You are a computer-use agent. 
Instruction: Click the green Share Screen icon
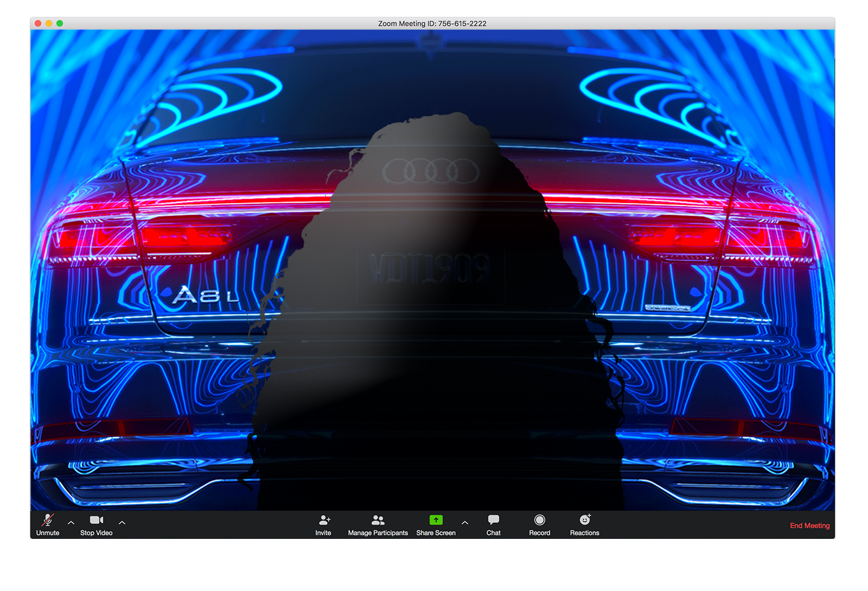coord(436,520)
